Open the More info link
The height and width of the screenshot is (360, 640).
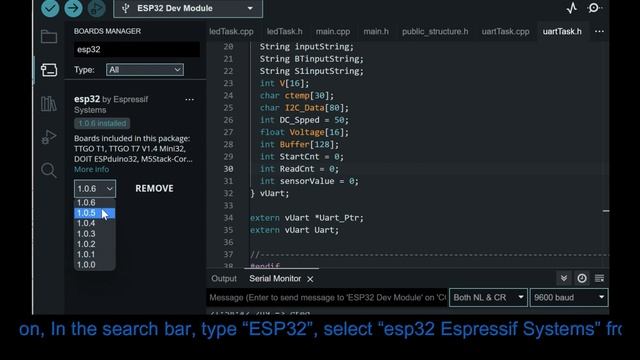91,169
